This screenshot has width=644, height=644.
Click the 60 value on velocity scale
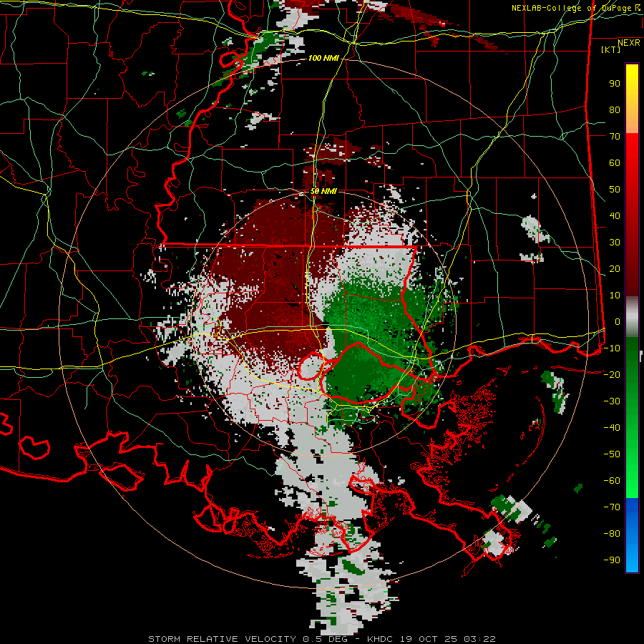[x=615, y=163]
